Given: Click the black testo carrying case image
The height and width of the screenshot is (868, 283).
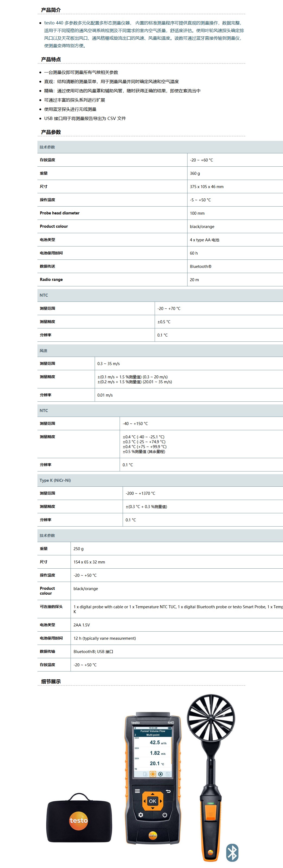Looking at the screenshot, I should [x=79, y=818].
